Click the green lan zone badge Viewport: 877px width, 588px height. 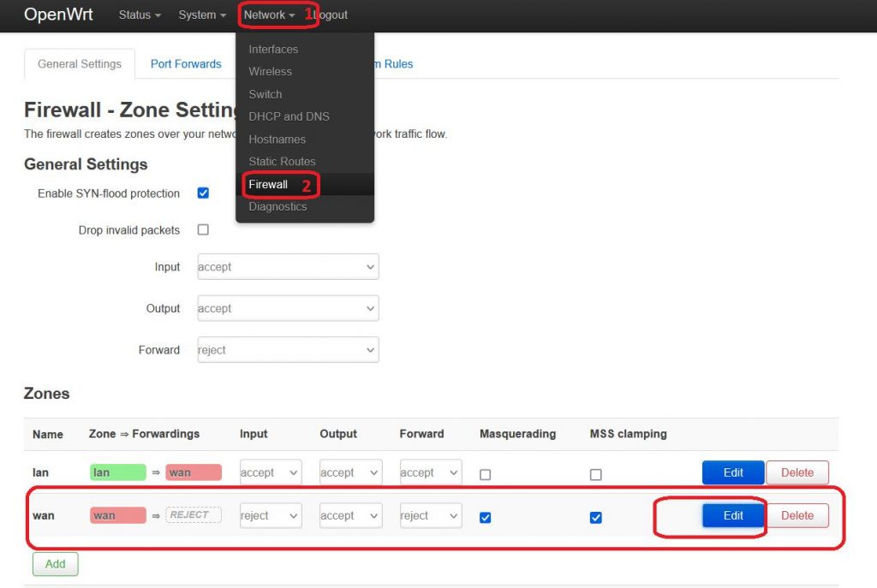118,472
